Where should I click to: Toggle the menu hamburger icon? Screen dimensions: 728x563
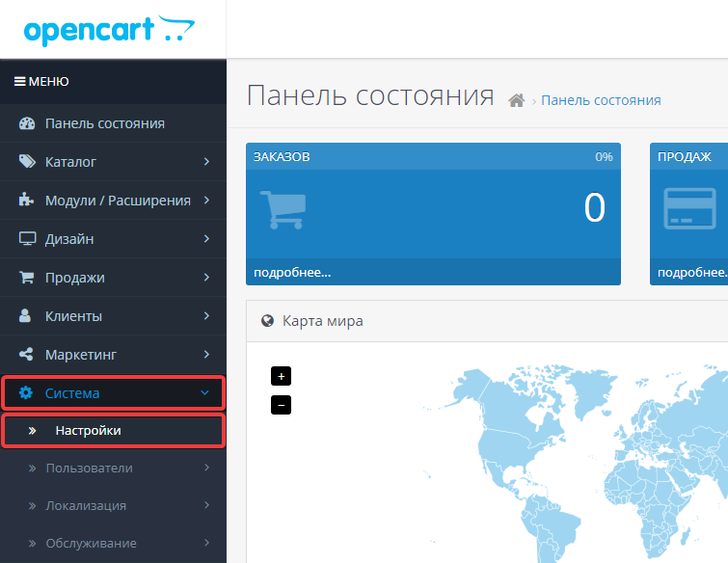click(19, 82)
